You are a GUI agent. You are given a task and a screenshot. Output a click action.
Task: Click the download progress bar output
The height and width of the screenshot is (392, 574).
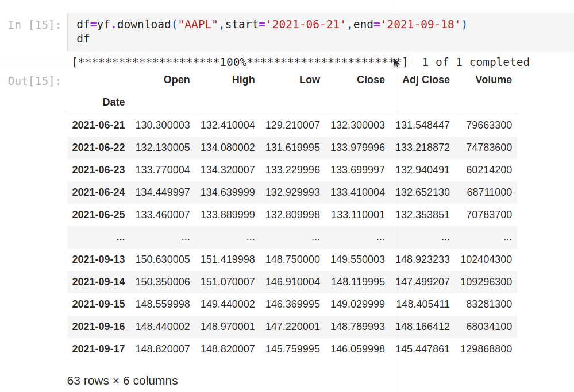point(301,62)
